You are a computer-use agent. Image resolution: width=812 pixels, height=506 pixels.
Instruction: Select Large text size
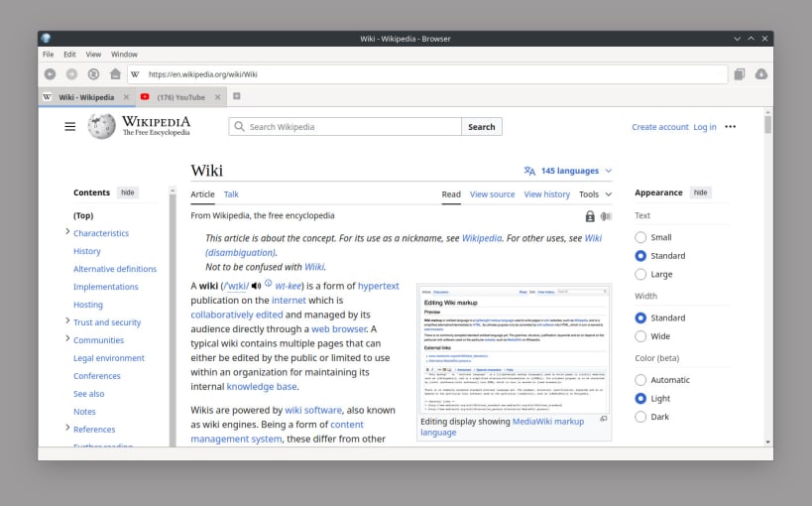pos(640,274)
